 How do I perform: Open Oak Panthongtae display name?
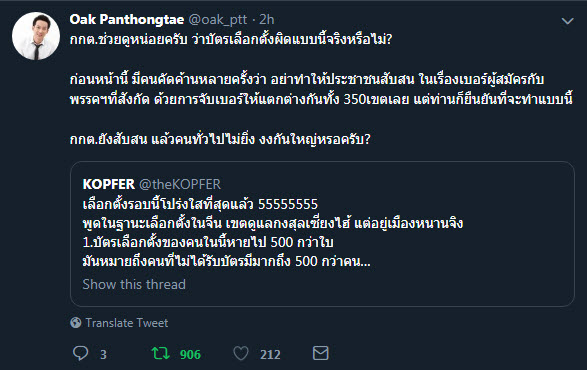point(127,19)
